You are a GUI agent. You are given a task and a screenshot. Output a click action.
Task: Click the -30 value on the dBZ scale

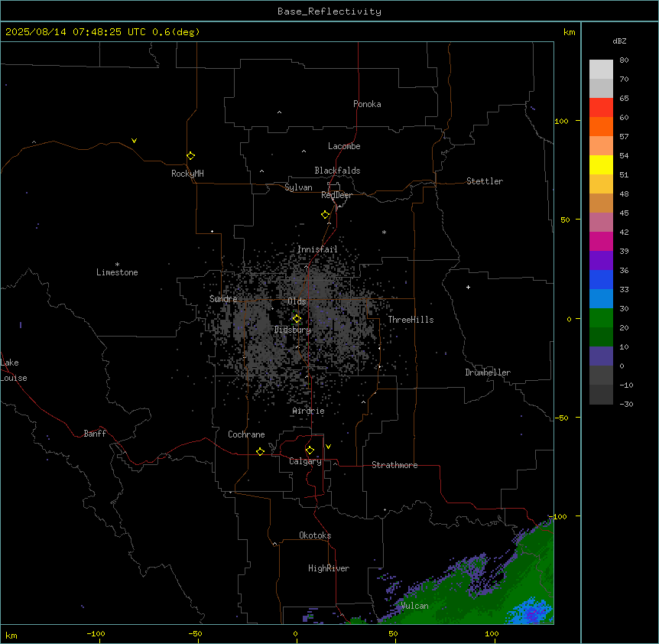click(626, 404)
